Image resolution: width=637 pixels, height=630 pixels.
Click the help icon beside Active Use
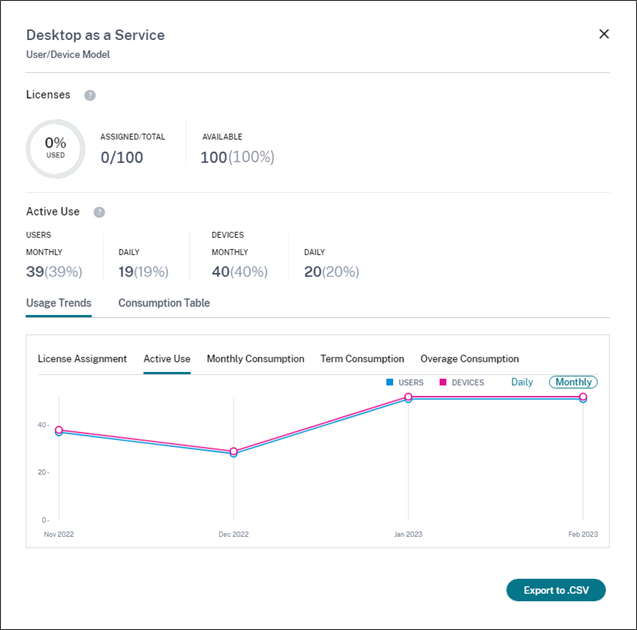coord(99,212)
